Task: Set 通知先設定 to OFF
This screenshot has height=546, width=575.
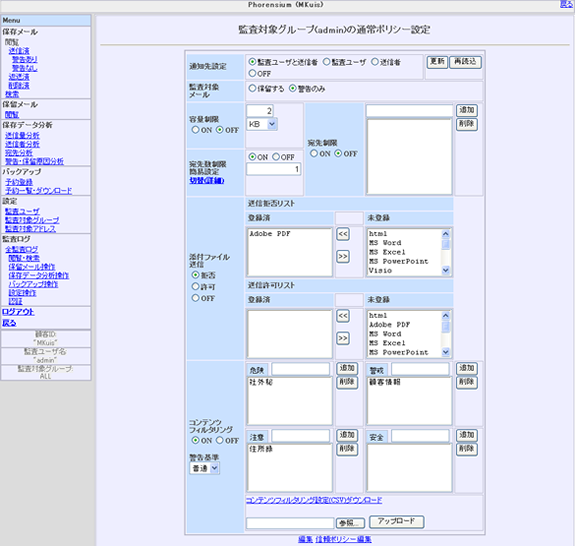Action: pyautogui.click(x=252, y=73)
